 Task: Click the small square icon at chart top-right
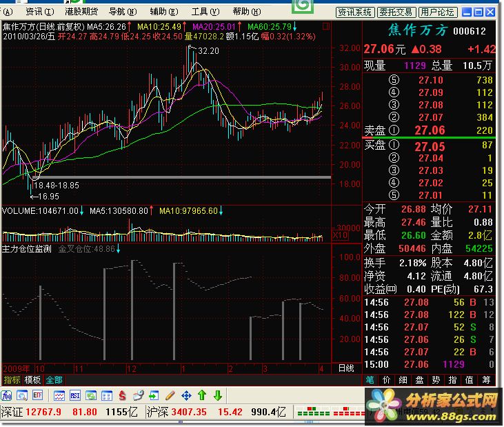tap(325, 26)
